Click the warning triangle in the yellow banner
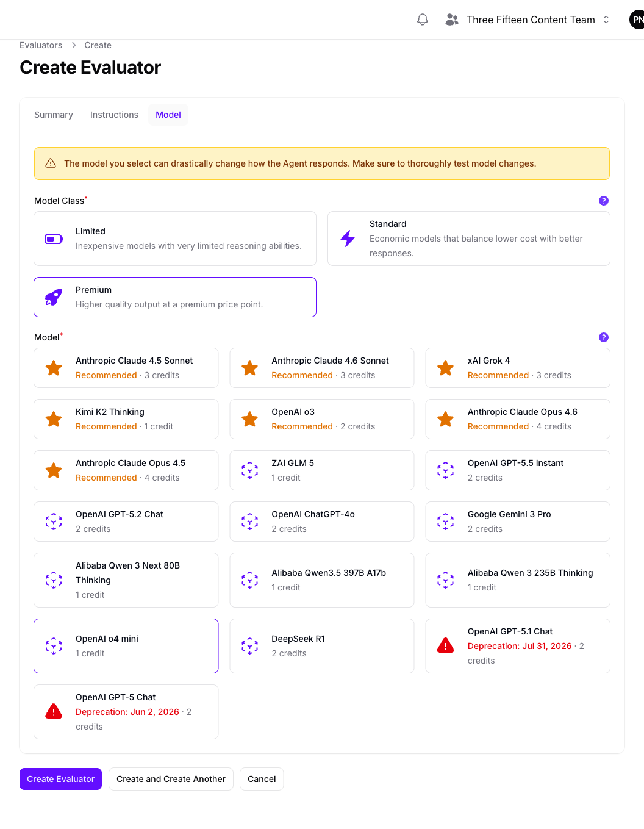Screen dimensions: 644x829 [x=51, y=163]
